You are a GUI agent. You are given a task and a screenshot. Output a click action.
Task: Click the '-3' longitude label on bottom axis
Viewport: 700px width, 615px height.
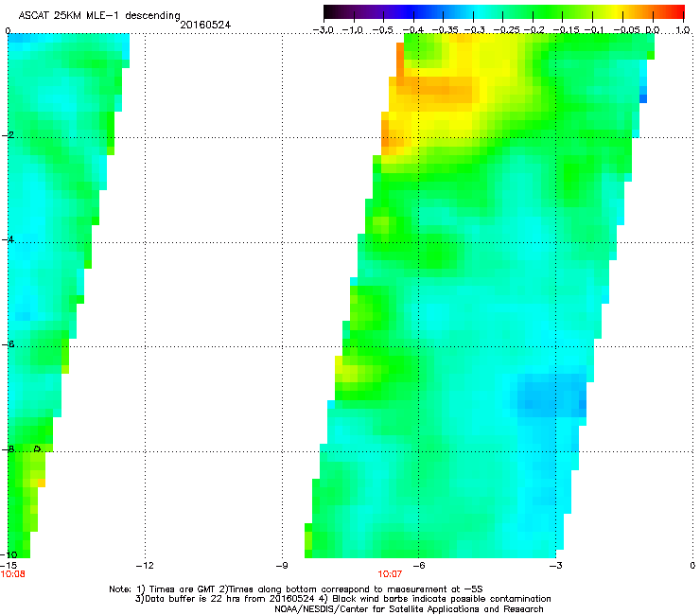(555, 566)
